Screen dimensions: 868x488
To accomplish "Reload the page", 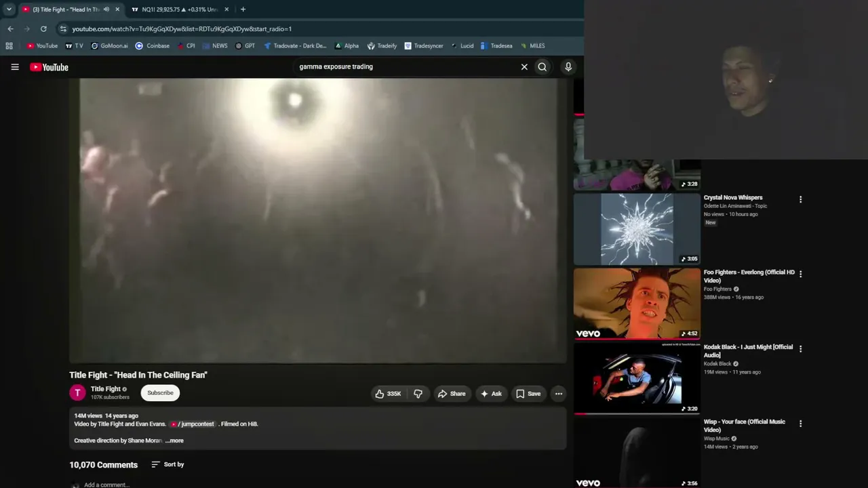I will tap(43, 28).
